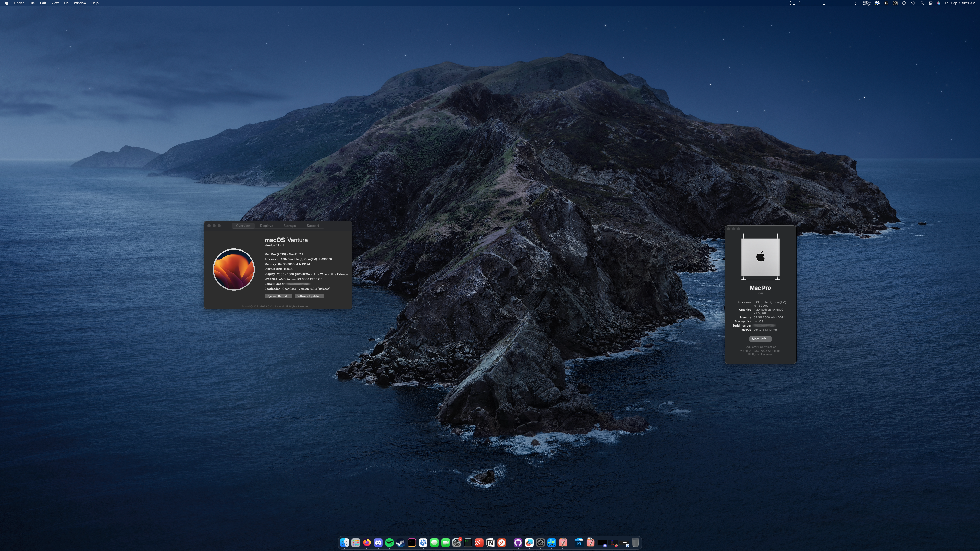This screenshot has width=980, height=551.
Task: Open the Help menu
Action: (x=95, y=3)
